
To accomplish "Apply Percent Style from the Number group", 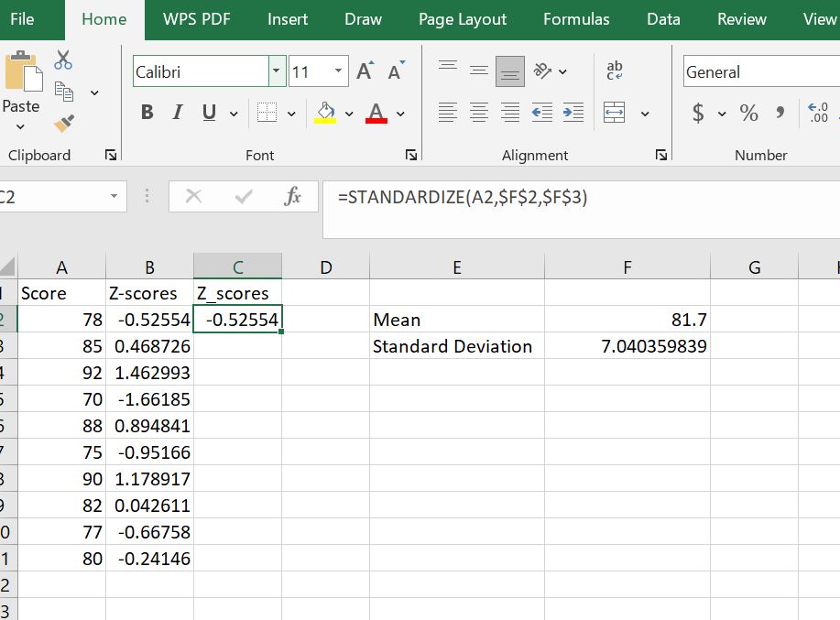I will (x=747, y=114).
